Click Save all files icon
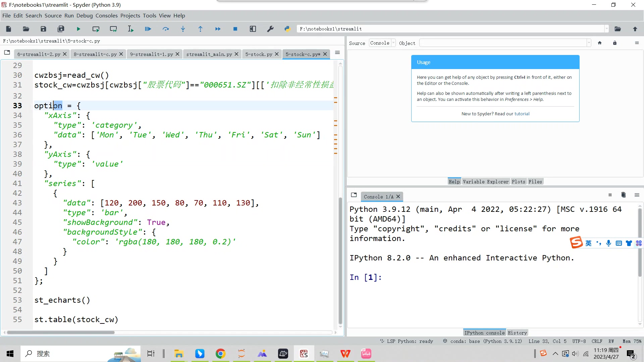The height and width of the screenshot is (362, 644). pyautogui.click(x=61, y=29)
